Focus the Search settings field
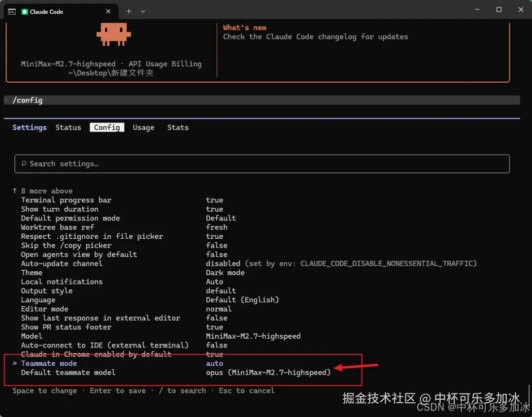 pyautogui.click(x=262, y=164)
